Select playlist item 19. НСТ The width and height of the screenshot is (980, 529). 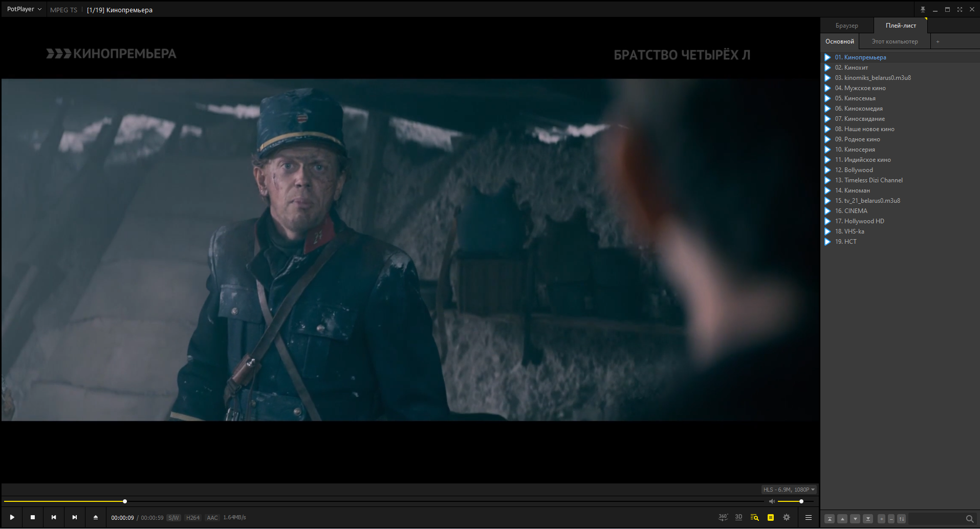click(x=901, y=242)
